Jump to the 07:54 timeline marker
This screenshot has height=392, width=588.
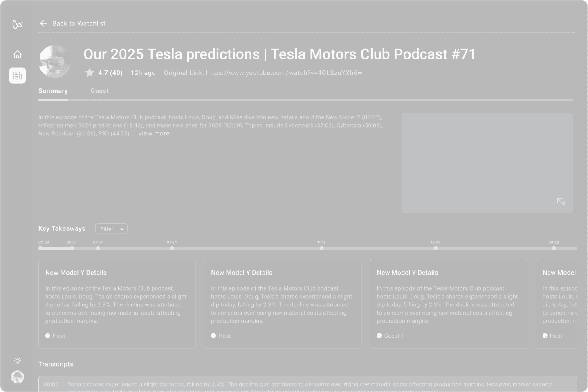[x=172, y=248]
